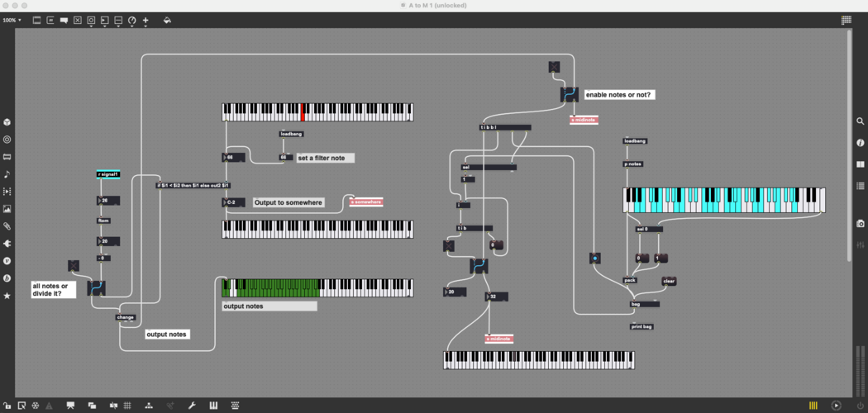Open the Inspector info icon in right sidebar
868x413 pixels.
pyautogui.click(x=861, y=143)
